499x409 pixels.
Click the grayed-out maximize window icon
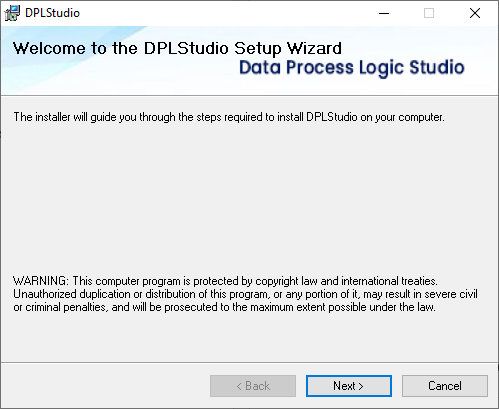[x=429, y=13]
